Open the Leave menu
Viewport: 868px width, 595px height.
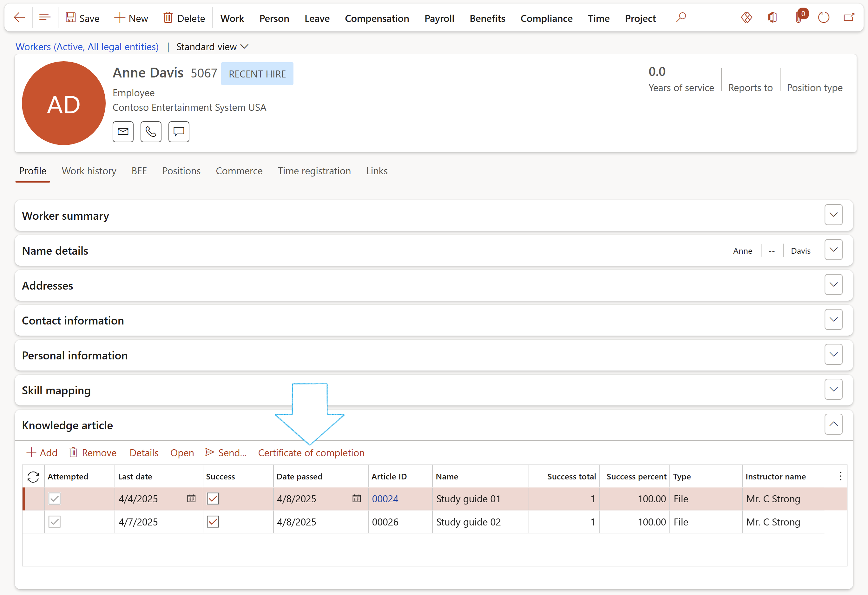click(317, 18)
